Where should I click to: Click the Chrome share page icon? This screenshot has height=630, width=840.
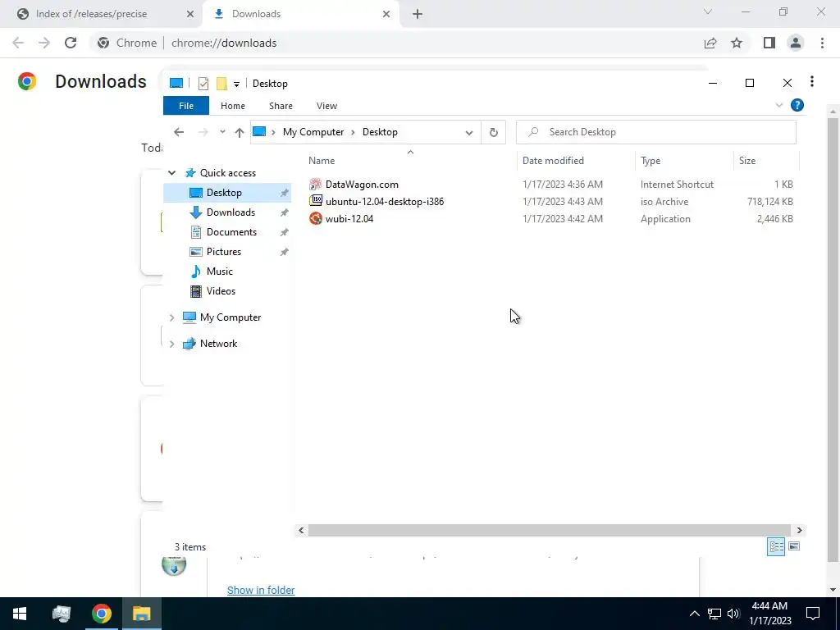point(710,43)
